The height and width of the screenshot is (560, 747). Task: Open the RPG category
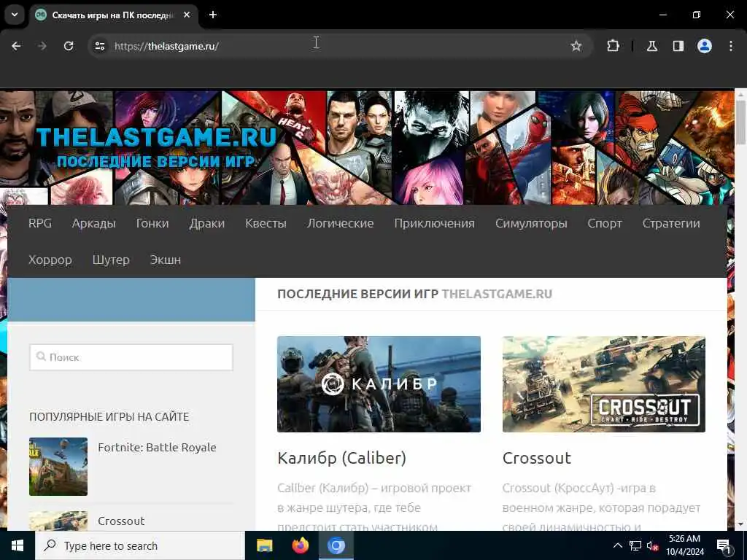pyautogui.click(x=40, y=223)
